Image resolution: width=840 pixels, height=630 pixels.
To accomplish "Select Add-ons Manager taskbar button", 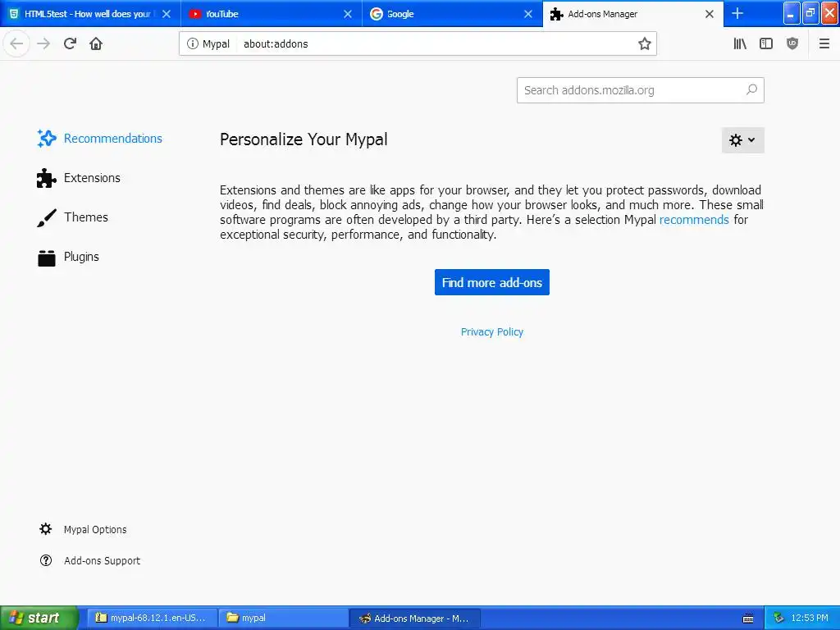I will [414, 618].
